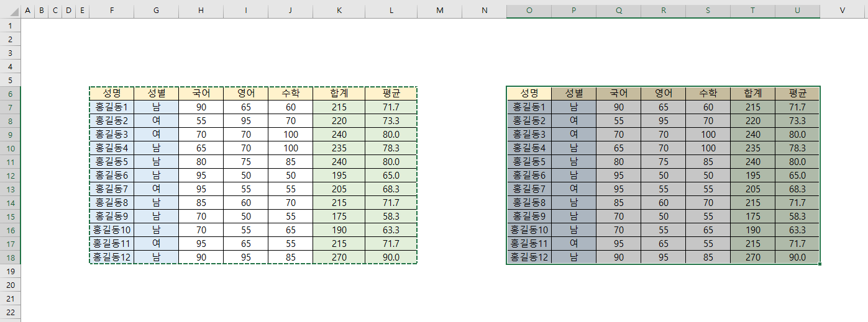Select cell F7 with 홍길동1
Viewport: 868px width, 322px height.
(x=111, y=107)
